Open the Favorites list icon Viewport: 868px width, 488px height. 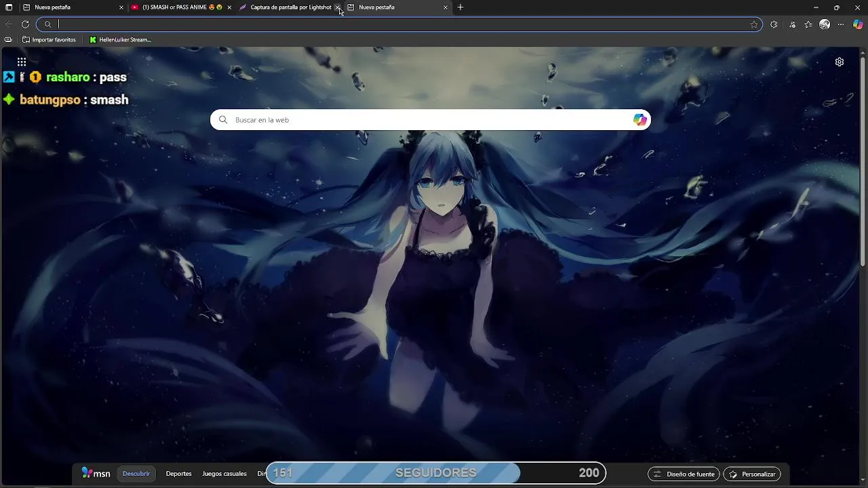pyautogui.click(x=808, y=24)
